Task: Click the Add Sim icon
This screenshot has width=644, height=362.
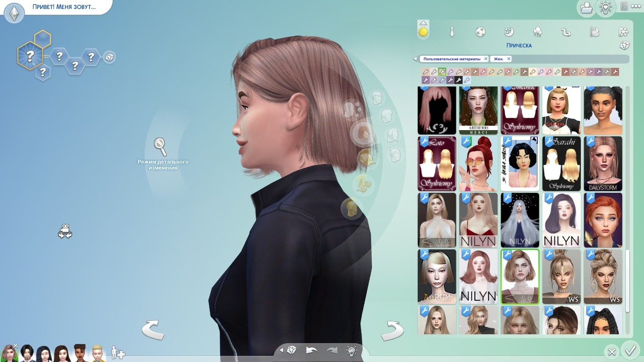Action: [117, 352]
